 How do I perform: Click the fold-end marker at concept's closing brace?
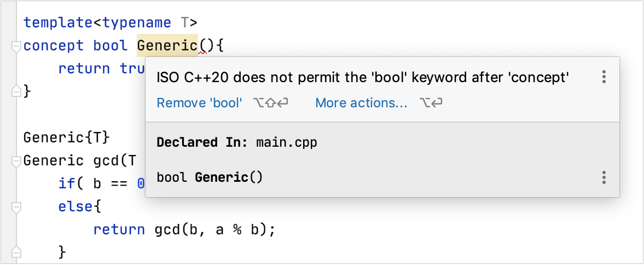click(16, 90)
